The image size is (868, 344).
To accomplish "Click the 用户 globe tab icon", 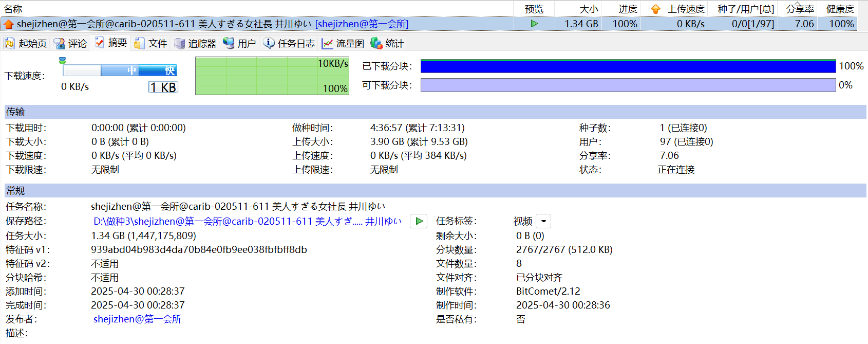I will pos(229,43).
